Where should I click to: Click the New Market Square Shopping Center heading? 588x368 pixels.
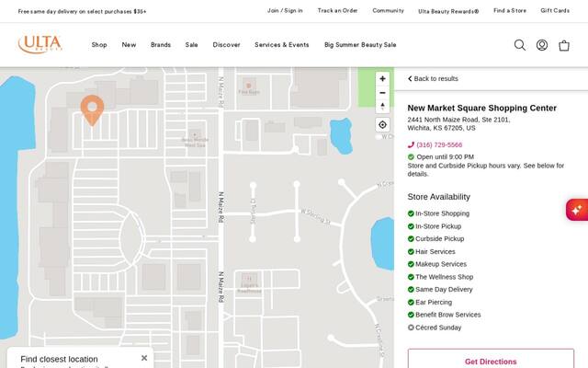pyautogui.click(x=481, y=109)
